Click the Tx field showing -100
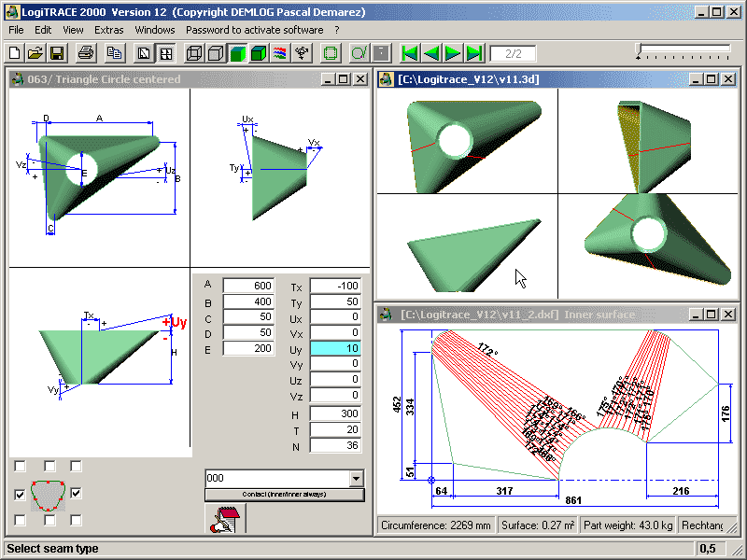Image resolution: width=747 pixels, height=560 pixels. point(335,286)
